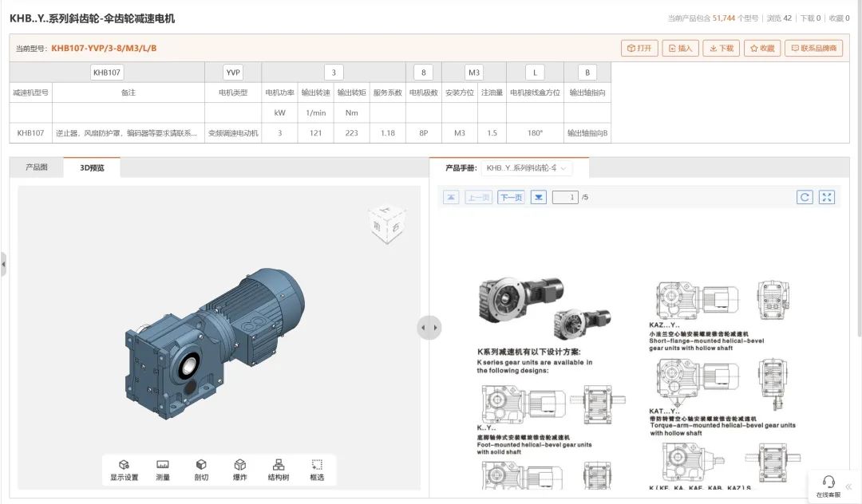862x504 pixels.
Task: Go to next manual page (下一页)
Action: coord(512,197)
